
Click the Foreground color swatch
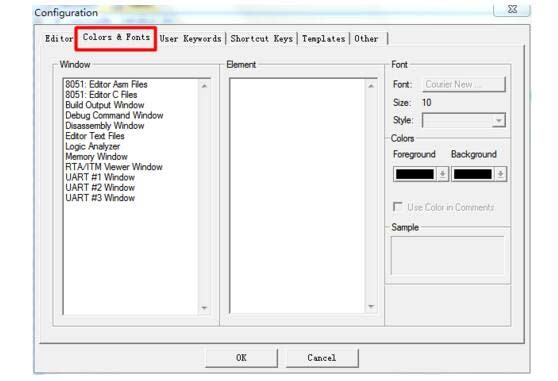tap(415, 174)
